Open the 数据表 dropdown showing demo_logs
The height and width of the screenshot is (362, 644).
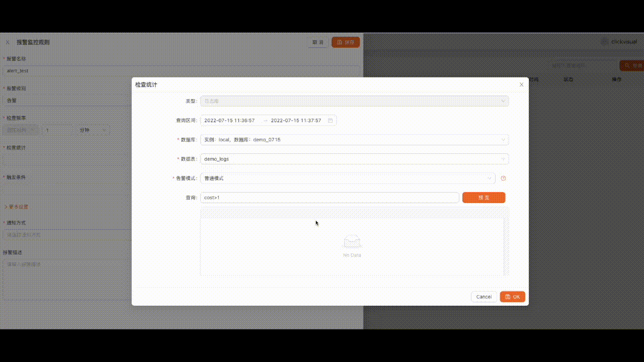pyautogui.click(x=354, y=159)
